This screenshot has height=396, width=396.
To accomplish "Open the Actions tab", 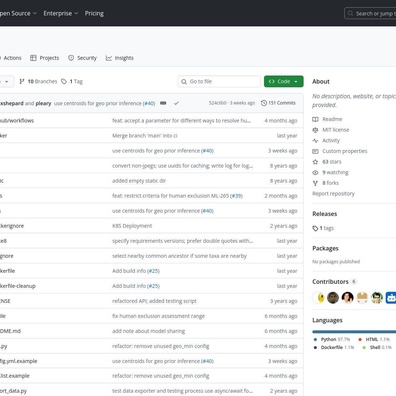I will click(x=10, y=58).
